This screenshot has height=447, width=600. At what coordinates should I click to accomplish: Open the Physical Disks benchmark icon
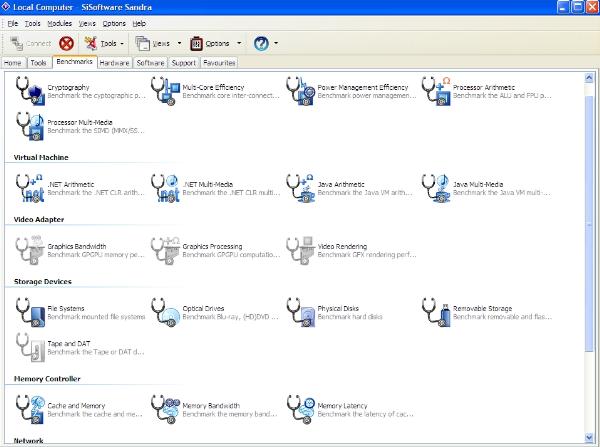click(301, 312)
